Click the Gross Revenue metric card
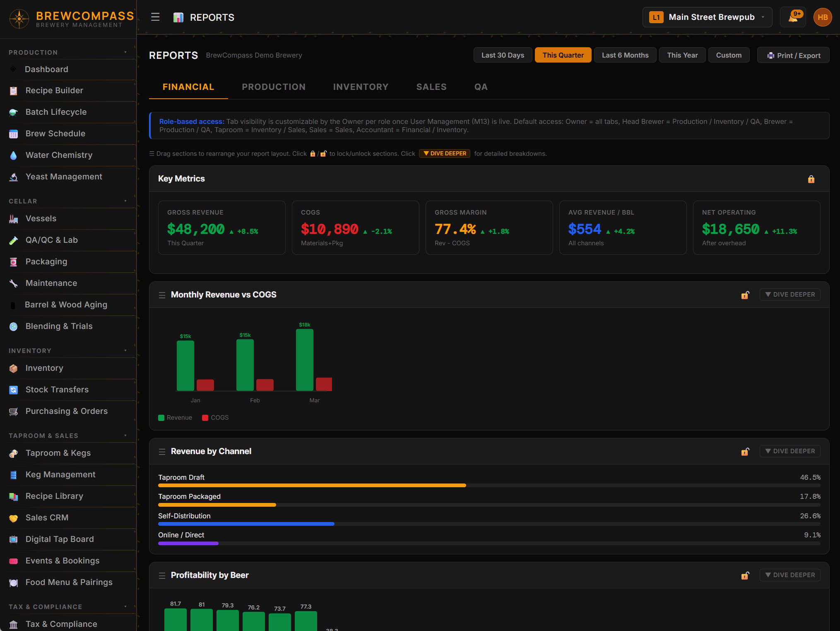The width and height of the screenshot is (840, 631). coord(222,227)
